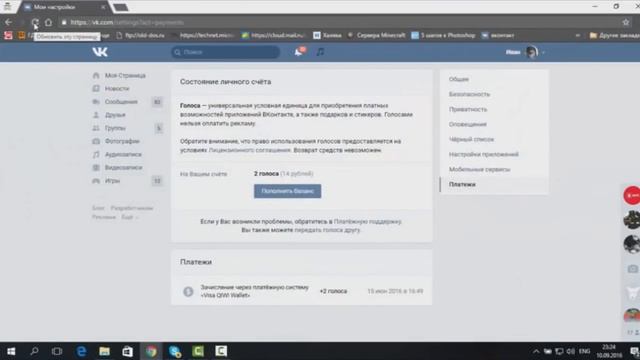Click the red circle chat head on right
640x360 pixels.
click(x=632, y=196)
